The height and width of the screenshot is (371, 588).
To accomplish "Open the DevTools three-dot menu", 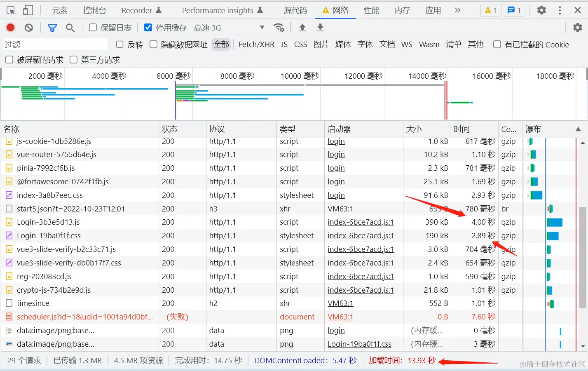I will pos(560,10).
